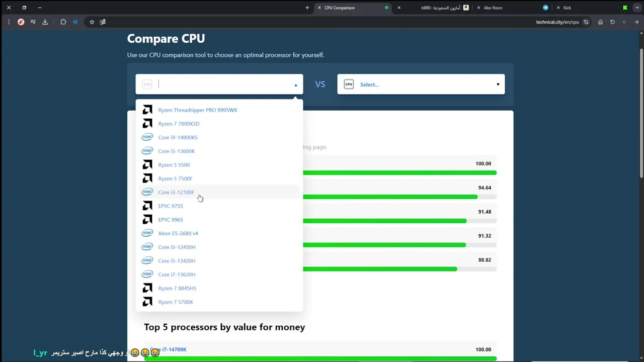This screenshot has width=644, height=362.
Task: Close the Abo Noon tab
Action: (478, 8)
